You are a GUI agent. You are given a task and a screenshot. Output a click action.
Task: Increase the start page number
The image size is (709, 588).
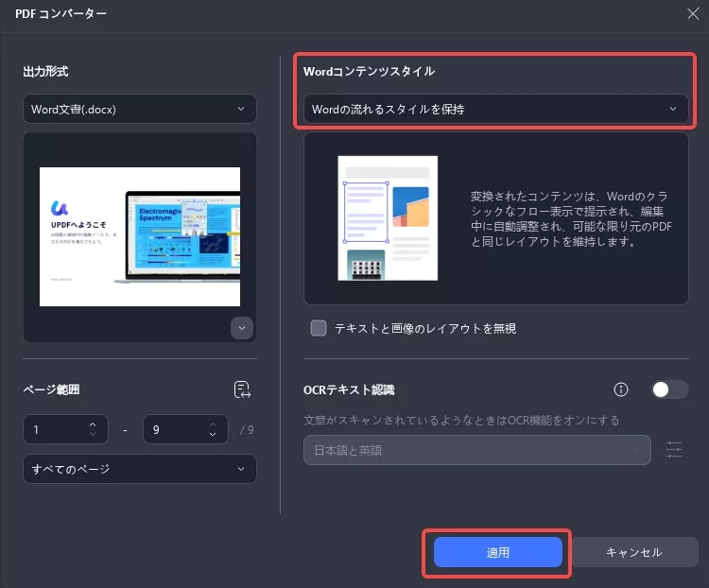coord(93,424)
